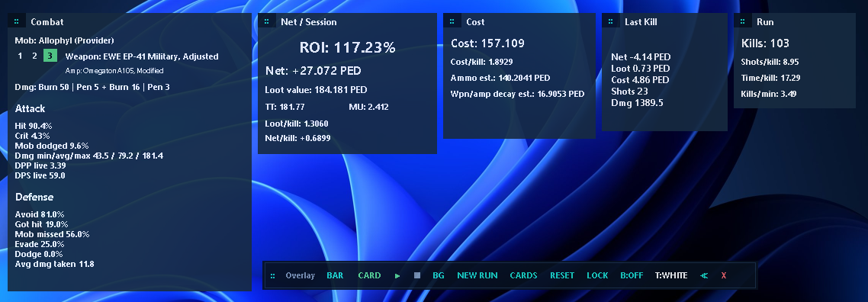This screenshot has height=302, width=868.
Task: Click the Dmg: Burn 50 line
Action: [92, 87]
